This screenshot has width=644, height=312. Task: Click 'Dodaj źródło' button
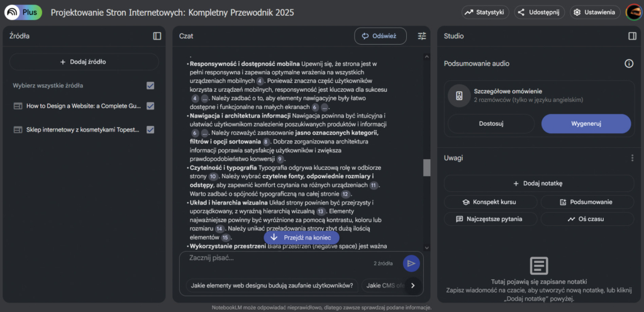click(x=84, y=62)
